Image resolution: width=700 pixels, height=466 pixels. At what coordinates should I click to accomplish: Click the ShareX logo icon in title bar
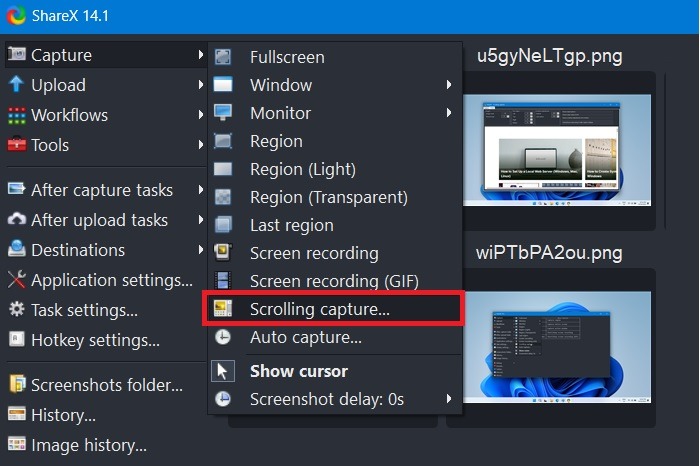(x=16, y=16)
